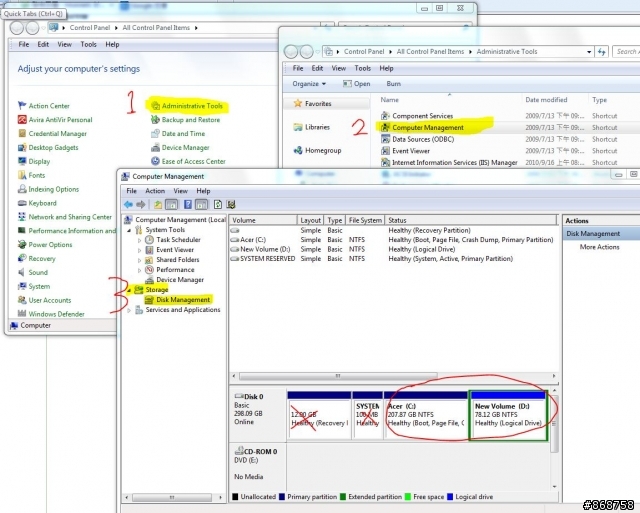Open Network and Sharing Center link
This screenshot has height=513, width=640.
(x=70, y=217)
